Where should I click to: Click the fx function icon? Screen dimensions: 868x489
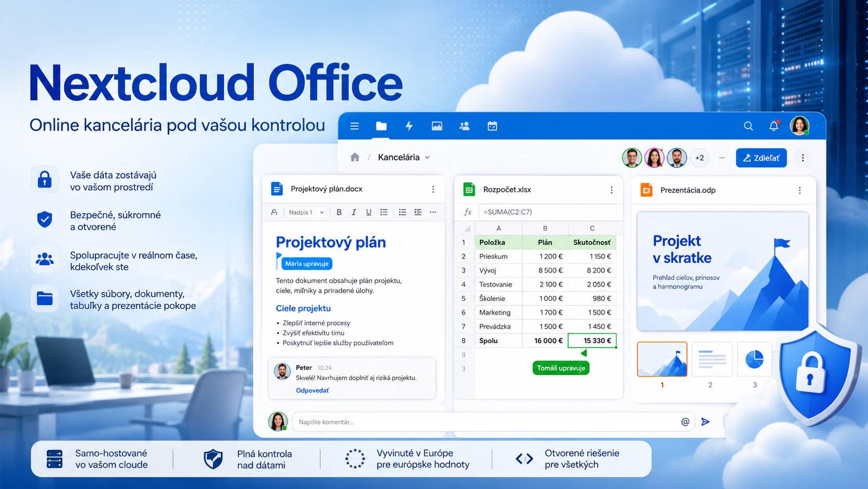(468, 212)
